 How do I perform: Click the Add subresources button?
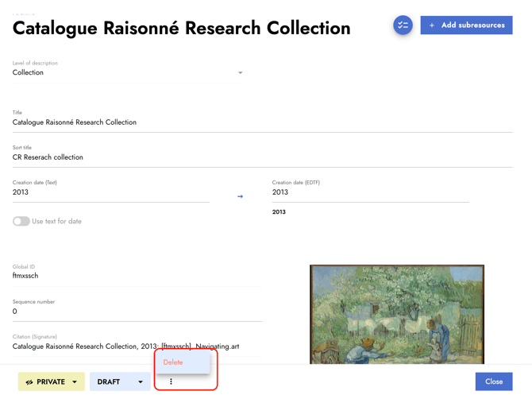466,25
